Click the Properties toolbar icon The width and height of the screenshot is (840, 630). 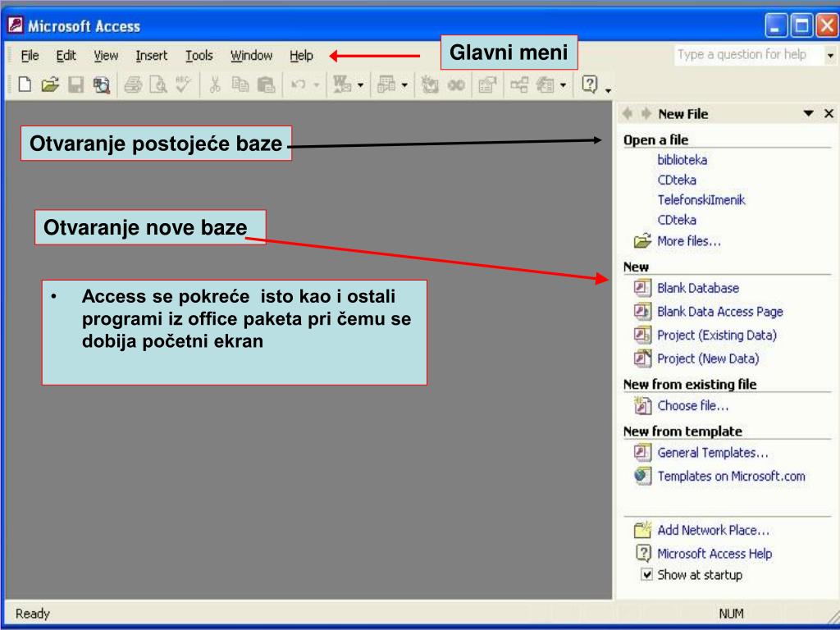(x=487, y=84)
